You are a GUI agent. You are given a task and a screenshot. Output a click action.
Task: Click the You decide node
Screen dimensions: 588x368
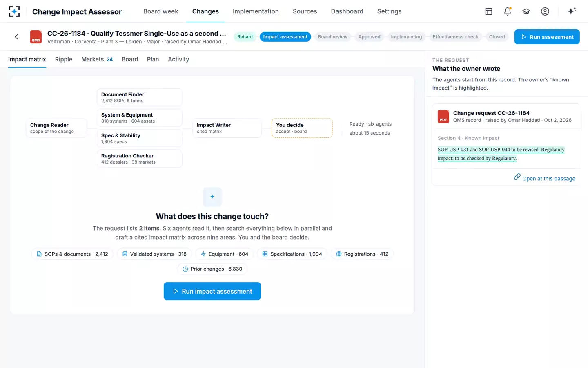point(302,128)
